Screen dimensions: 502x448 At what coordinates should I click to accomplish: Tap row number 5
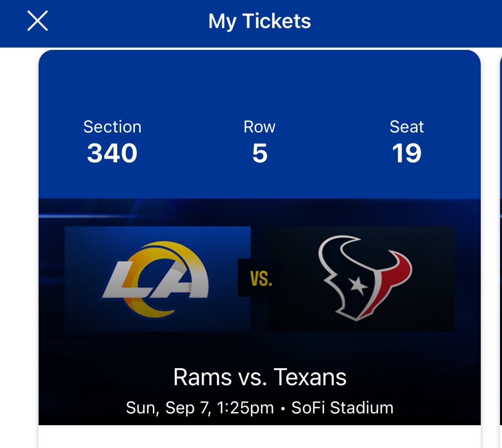coord(260,153)
